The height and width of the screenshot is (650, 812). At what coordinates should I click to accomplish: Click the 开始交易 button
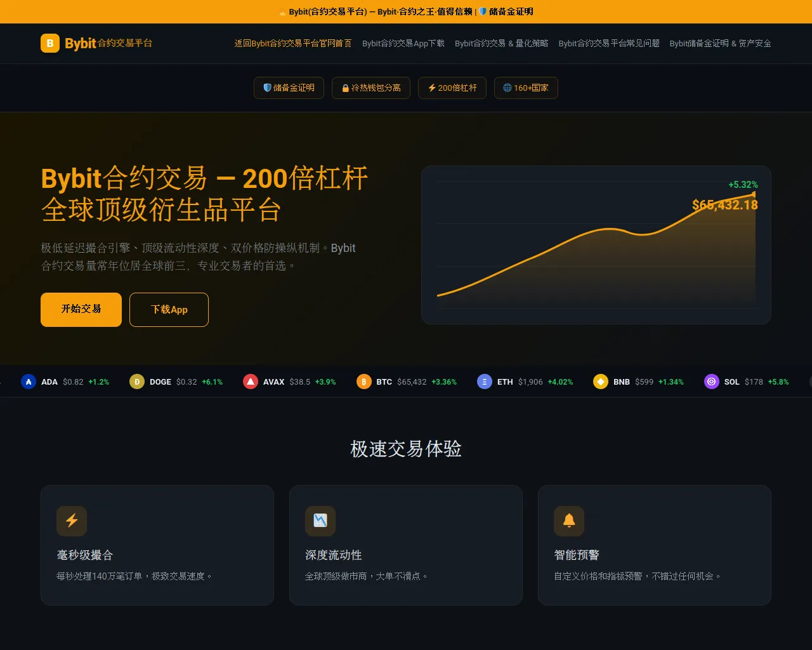[x=81, y=310]
